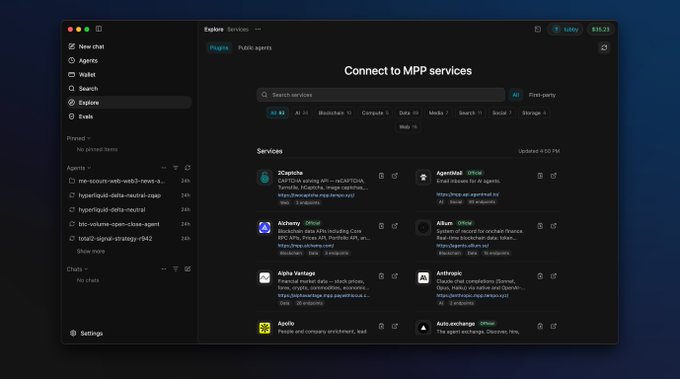Filter the Chats list
This screenshot has width=680, height=379.
176,269
